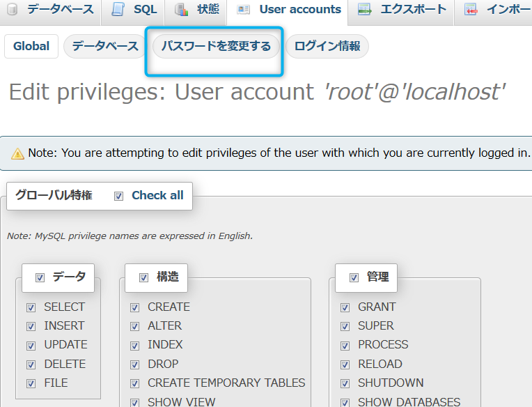Viewport: 532px width, 407px height.
Task: Click the Import icon with red arrow
Action: click(x=471, y=10)
